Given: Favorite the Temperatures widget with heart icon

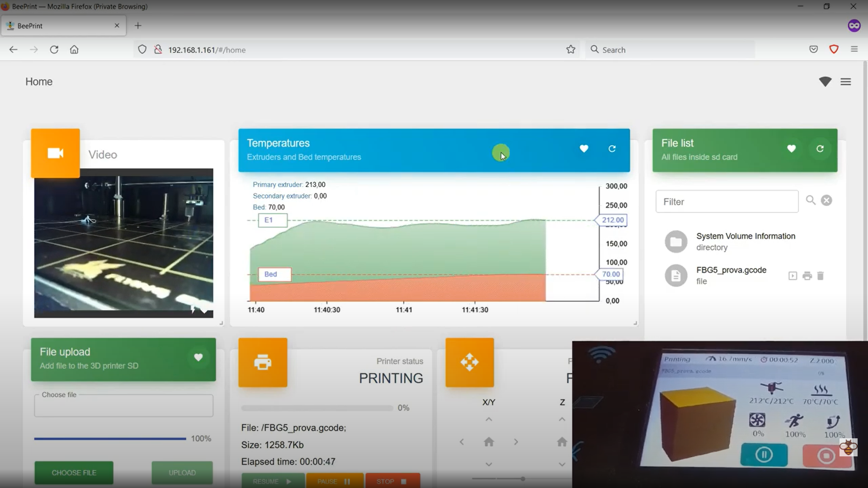Looking at the screenshot, I should (584, 149).
